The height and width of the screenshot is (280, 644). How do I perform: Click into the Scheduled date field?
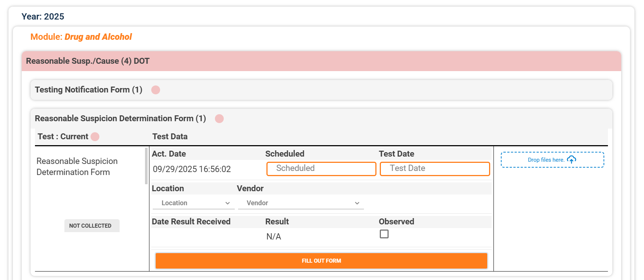[321, 169]
